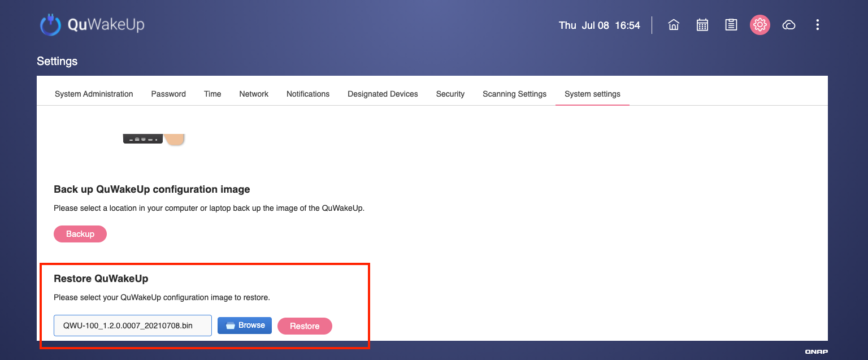Screen dimensions: 868x360
Task: Open the Notifications tab
Action: click(x=308, y=94)
